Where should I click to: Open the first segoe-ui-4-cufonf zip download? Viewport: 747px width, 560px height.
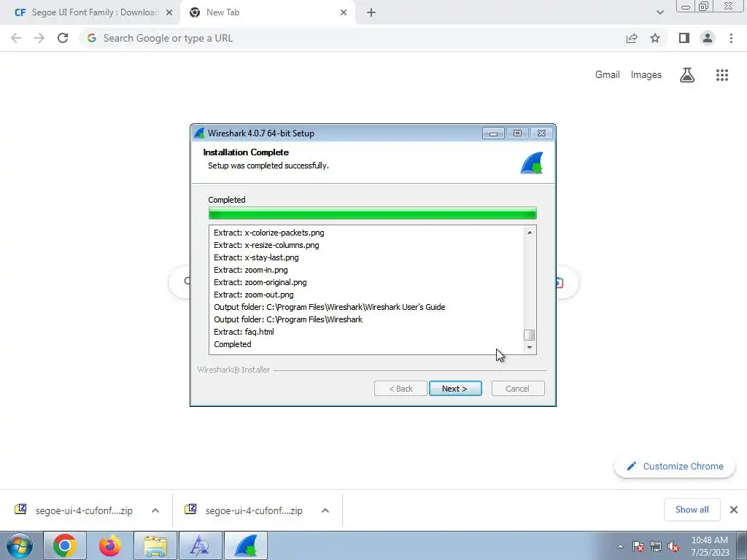74,510
